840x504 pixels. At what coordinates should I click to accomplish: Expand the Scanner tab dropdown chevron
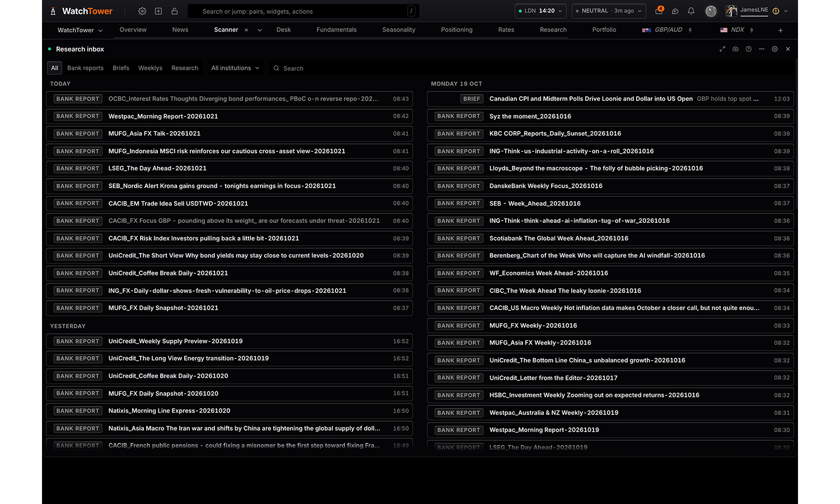point(260,30)
